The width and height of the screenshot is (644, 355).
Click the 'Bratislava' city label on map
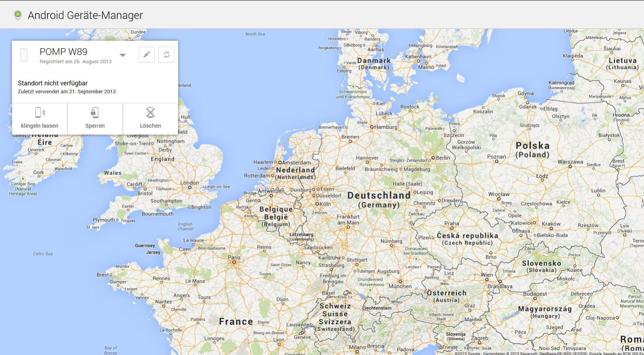click(500, 286)
